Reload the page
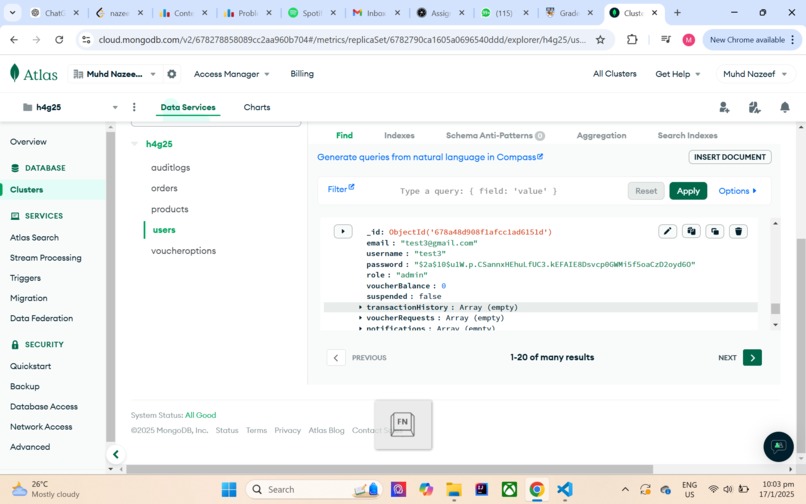 59,40
